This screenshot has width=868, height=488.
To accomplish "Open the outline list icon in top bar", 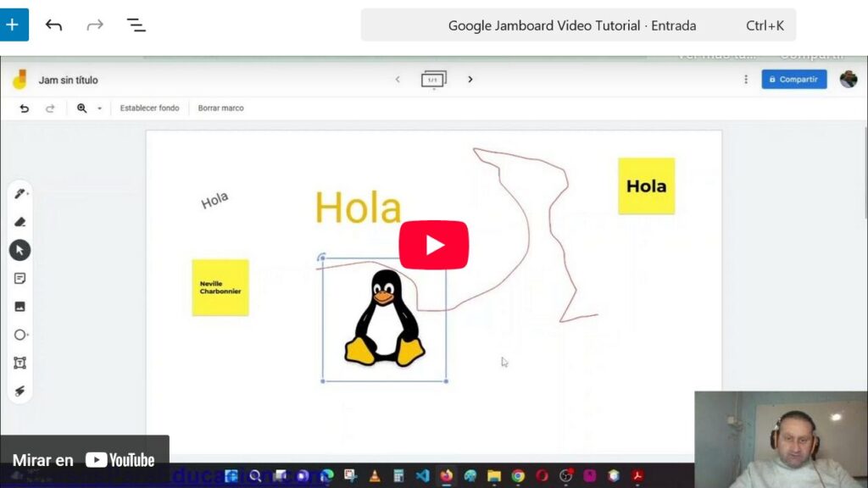I will click(x=136, y=25).
